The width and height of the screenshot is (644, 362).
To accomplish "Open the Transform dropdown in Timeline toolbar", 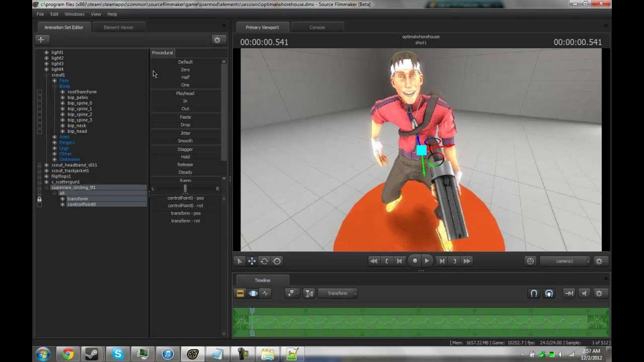I will (x=338, y=293).
